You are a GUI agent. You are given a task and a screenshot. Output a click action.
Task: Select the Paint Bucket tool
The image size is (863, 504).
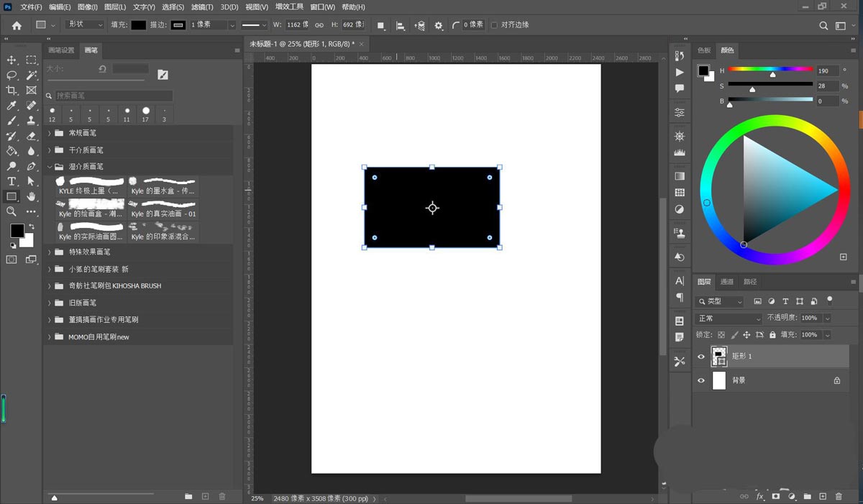coord(12,151)
